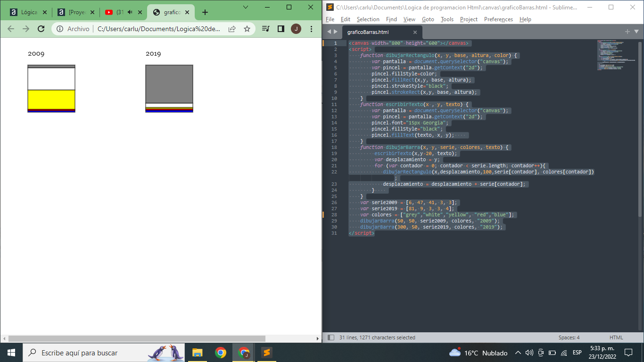Screen dimensions: 644x362
Task: Open the taskbar clock 5:33 p. m.
Action: [603, 353]
